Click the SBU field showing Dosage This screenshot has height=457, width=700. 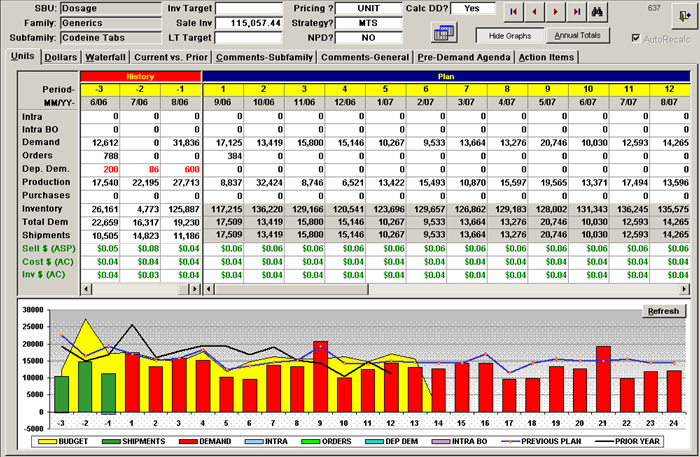[x=111, y=8]
